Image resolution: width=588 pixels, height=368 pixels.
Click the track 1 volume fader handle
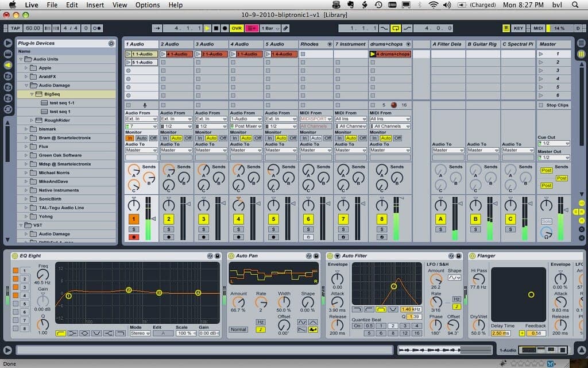(x=153, y=218)
